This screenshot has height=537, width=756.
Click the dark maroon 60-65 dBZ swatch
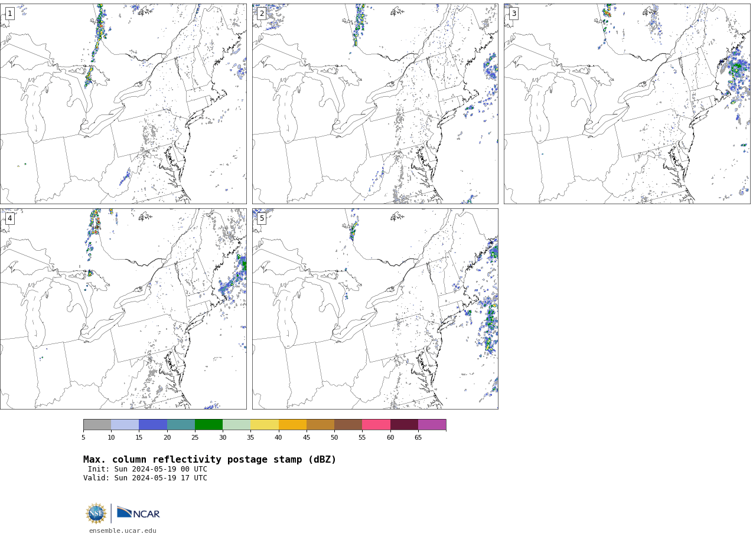pyautogui.click(x=404, y=425)
